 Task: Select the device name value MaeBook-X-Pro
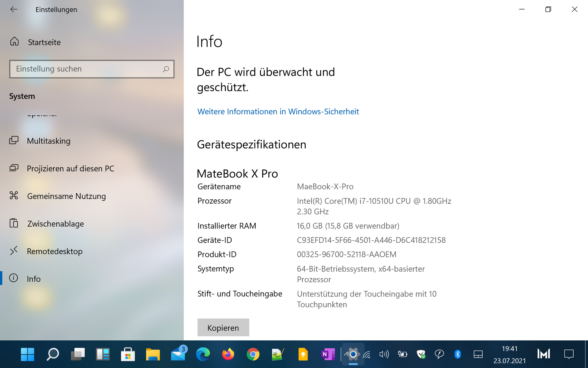tap(325, 186)
